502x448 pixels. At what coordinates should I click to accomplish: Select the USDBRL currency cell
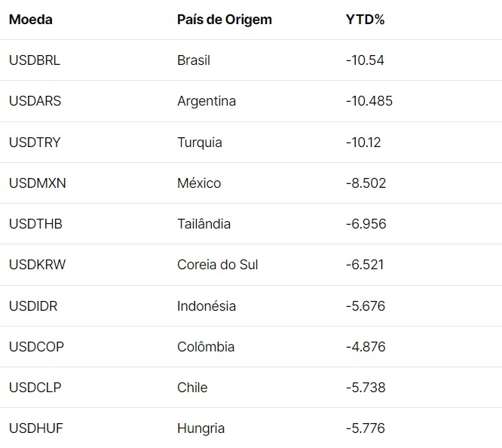pos(35,60)
